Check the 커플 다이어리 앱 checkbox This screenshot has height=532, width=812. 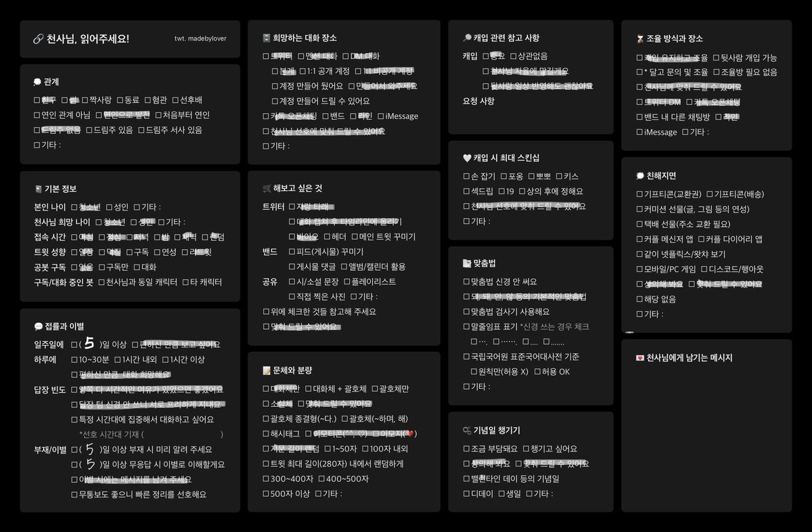pyautogui.click(x=700, y=239)
